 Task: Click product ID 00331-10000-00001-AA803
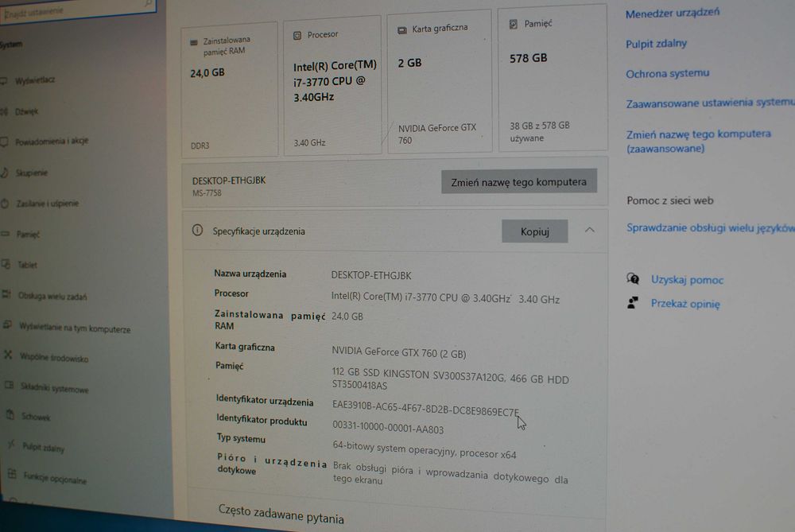tap(388, 428)
